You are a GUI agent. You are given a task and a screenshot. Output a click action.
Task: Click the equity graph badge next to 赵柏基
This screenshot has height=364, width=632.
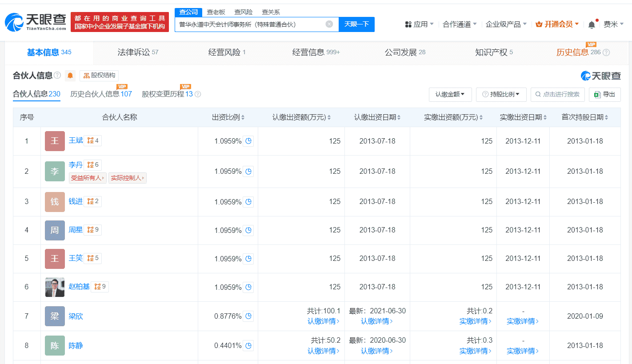(100, 287)
